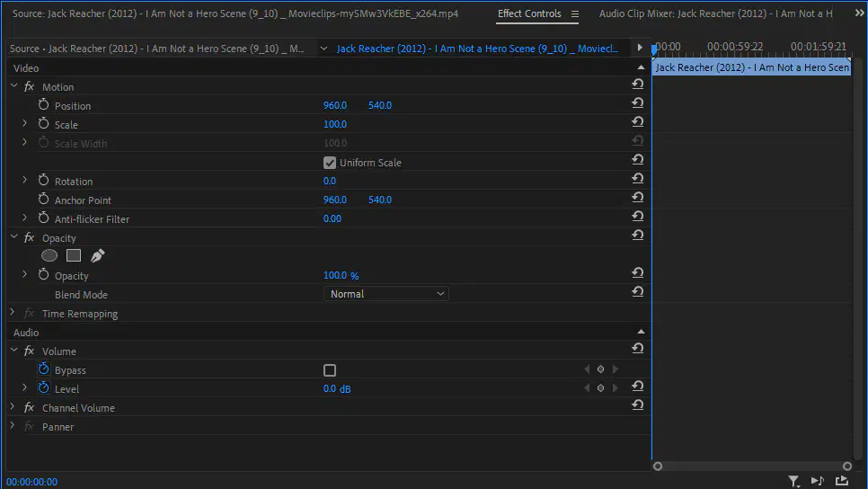This screenshot has height=489, width=868.
Task: Enable the Bypass checkbox
Action: coord(330,370)
